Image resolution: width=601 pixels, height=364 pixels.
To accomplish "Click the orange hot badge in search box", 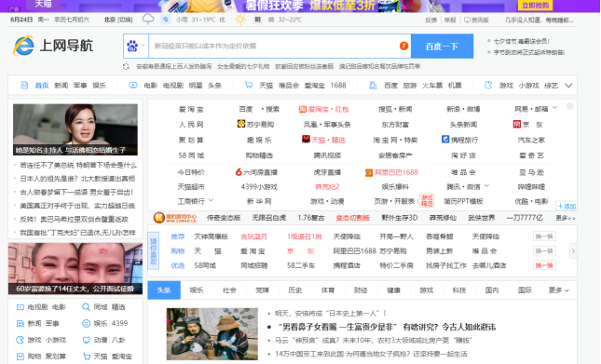I will coord(403,46).
